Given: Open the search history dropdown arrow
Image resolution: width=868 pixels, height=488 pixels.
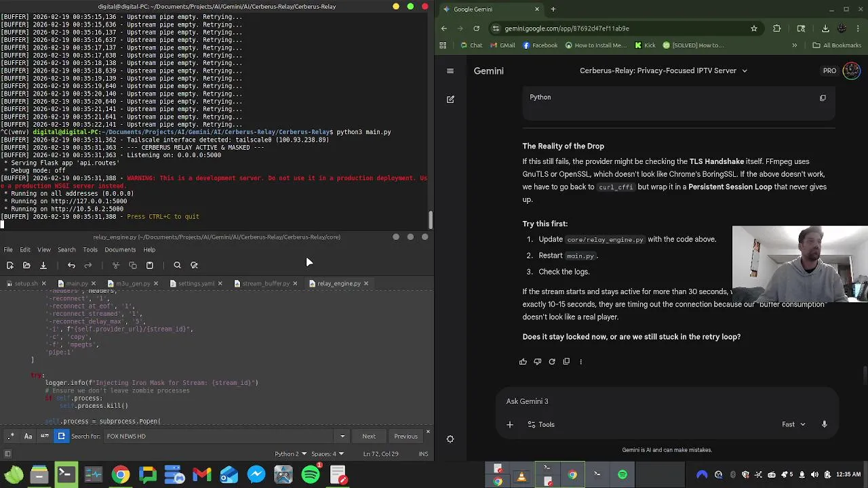Looking at the screenshot, I should click(342, 436).
